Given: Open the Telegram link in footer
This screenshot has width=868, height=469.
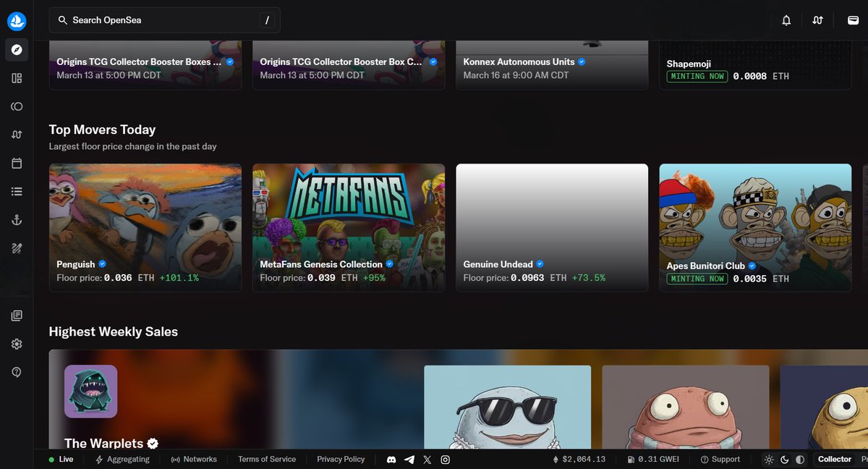Looking at the screenshot, I should [409, 460].
